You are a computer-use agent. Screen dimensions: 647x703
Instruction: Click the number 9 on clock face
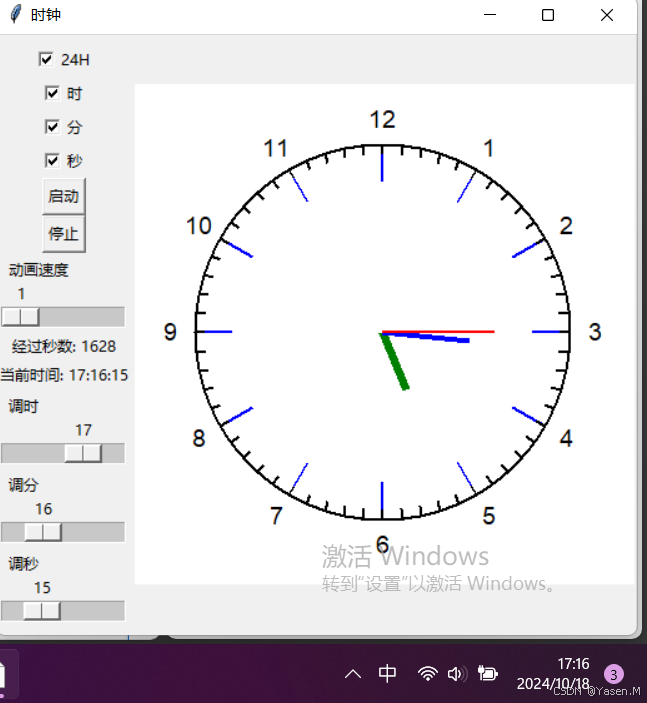170,332
